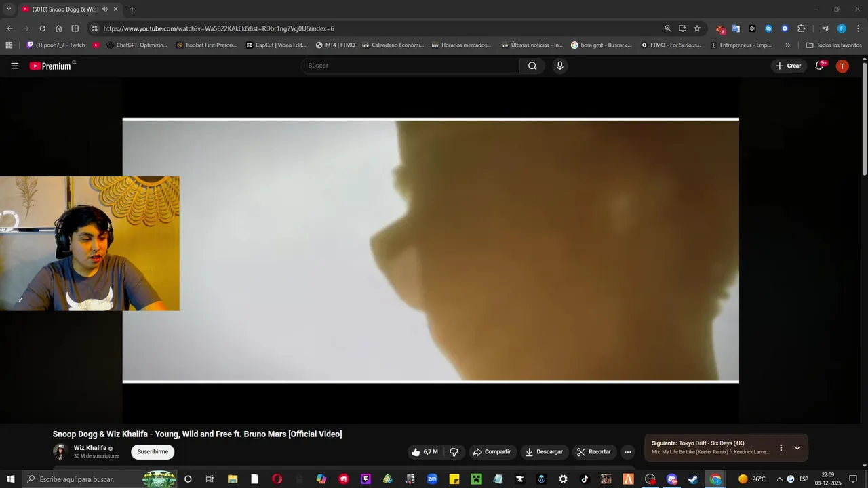868x488 pixels.
Task: Open Minecraft creeper icon in taskbar
Action: pos(476,479)
